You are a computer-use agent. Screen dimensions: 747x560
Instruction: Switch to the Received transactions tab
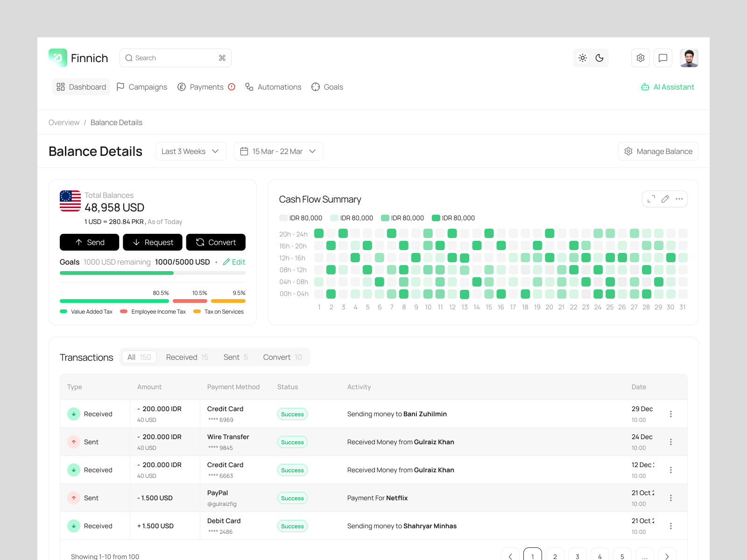coord(186,357)
